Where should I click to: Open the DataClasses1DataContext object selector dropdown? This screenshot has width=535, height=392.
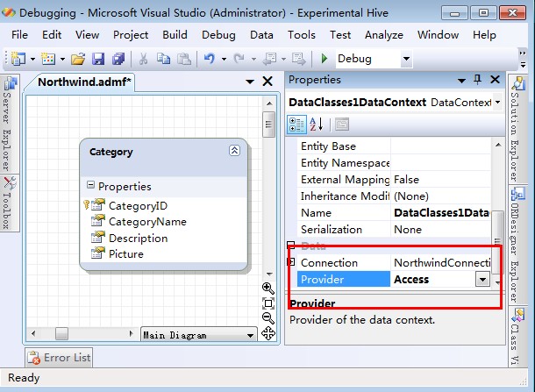pos(498,102)
